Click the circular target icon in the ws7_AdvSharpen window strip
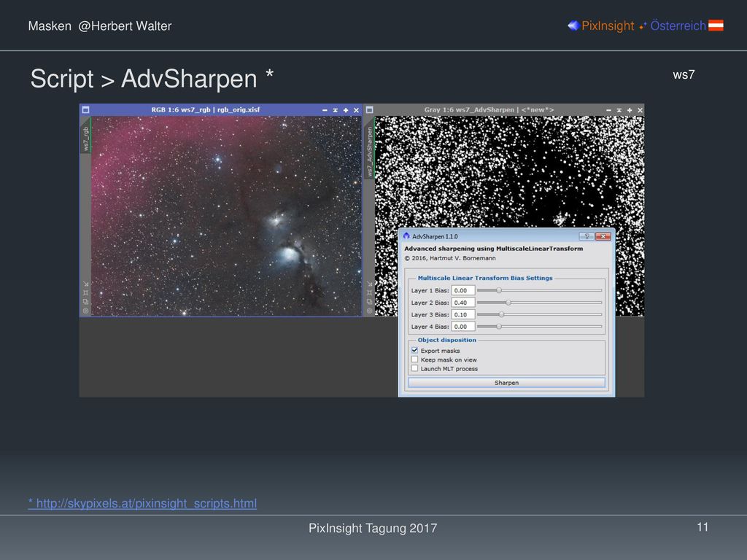Viewport: 747px width, 560px height. pyautogui.click(x=369, y=311)
